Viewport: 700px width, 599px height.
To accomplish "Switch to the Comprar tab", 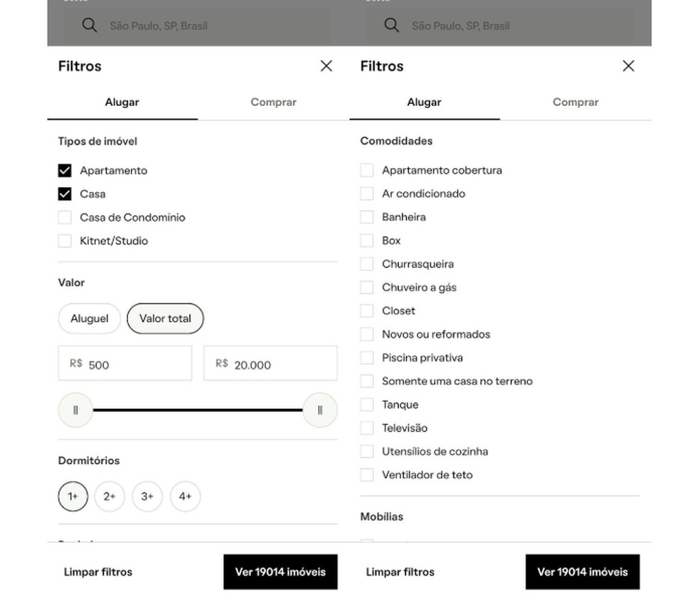I will (273, 102).
